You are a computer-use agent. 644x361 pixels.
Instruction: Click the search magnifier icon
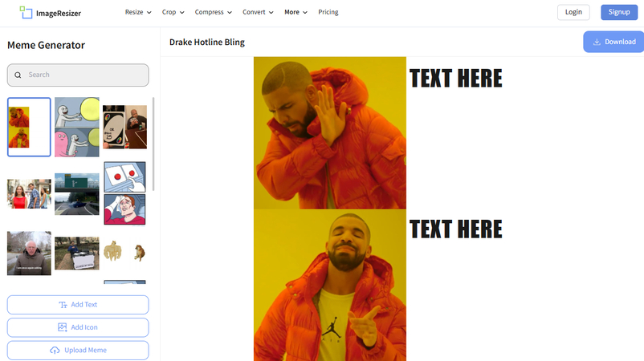pos(18,75)
